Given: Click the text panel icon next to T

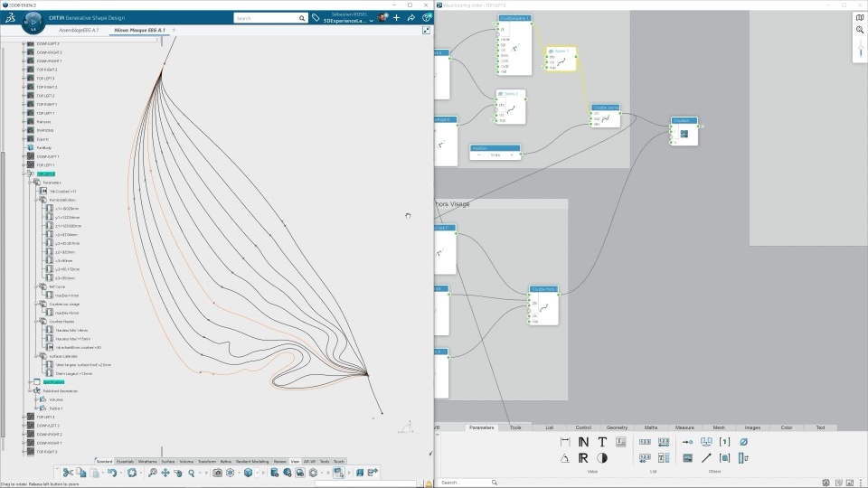Looking at the screenshot, I should (x=620, y=442).
